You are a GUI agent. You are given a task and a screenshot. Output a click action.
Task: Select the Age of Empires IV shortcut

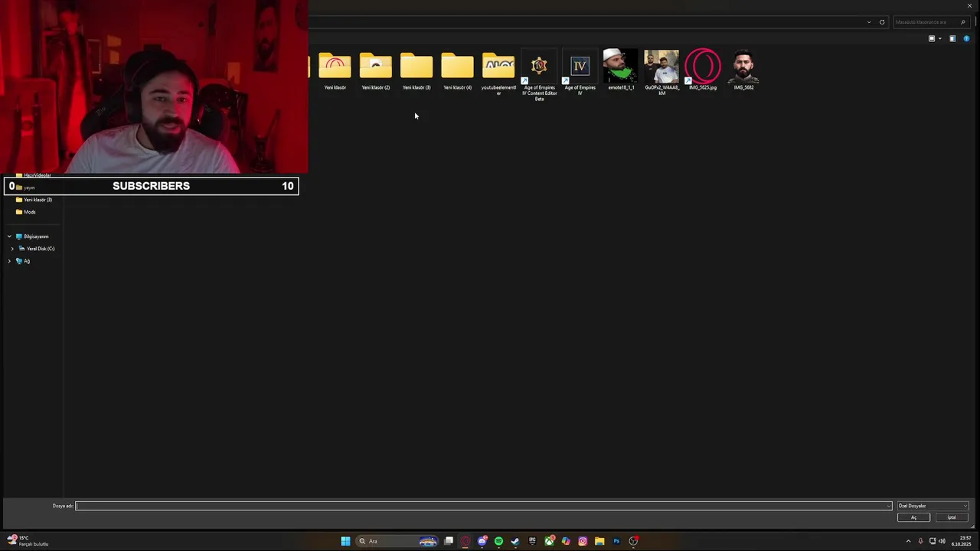580,73
